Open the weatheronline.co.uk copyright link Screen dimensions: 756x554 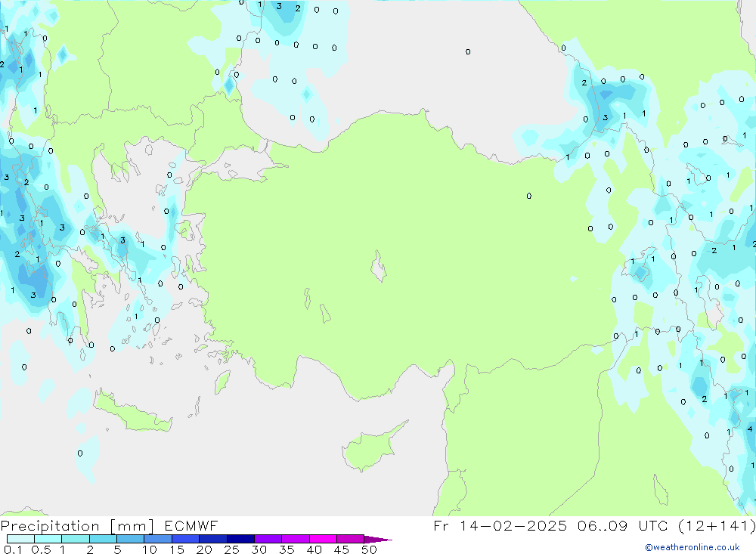[692, 547]
